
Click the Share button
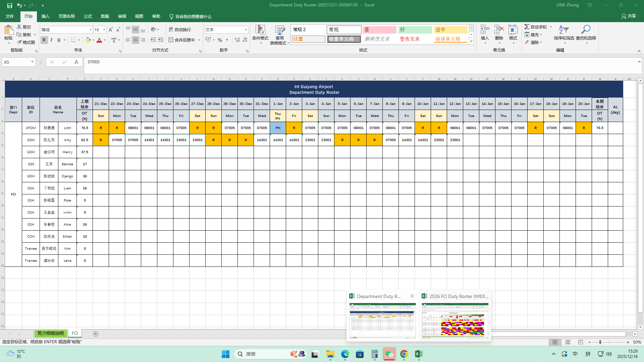[629, 16]
